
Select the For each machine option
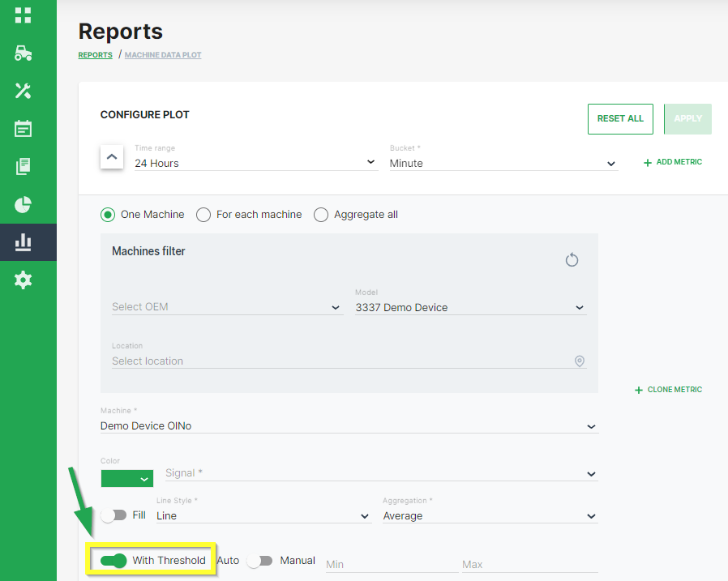[203, 215]
